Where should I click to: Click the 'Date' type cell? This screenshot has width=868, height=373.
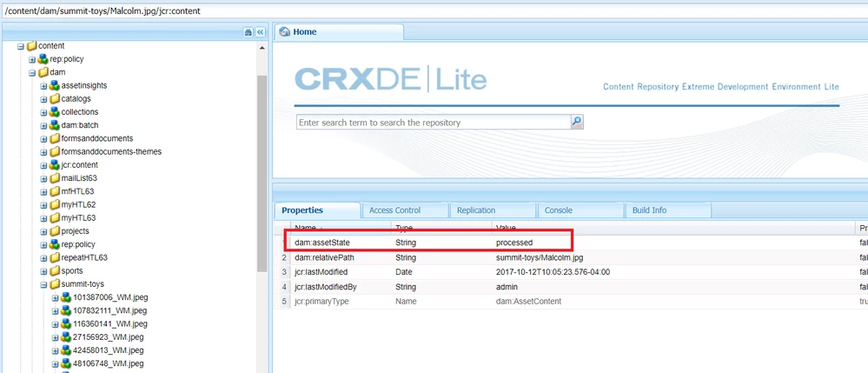[403, 272]
